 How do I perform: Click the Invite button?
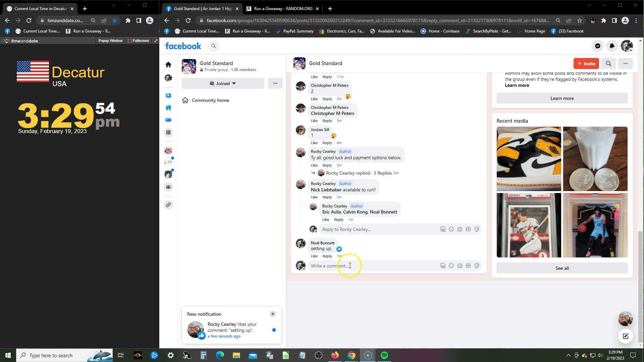[586, 64]
